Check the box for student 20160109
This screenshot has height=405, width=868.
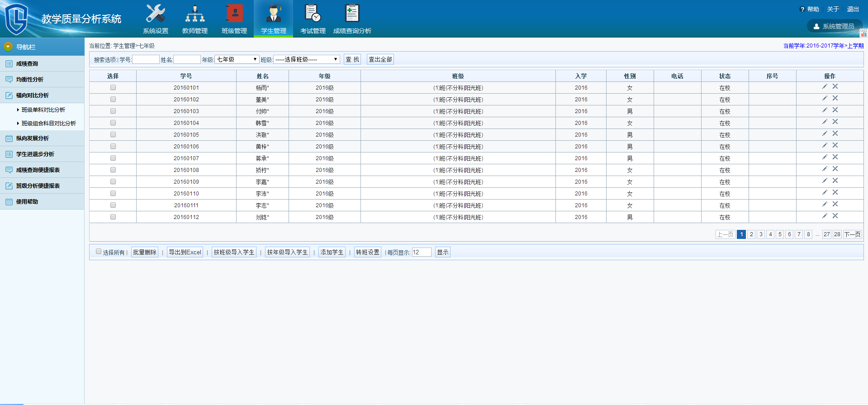tap(113, 181)
